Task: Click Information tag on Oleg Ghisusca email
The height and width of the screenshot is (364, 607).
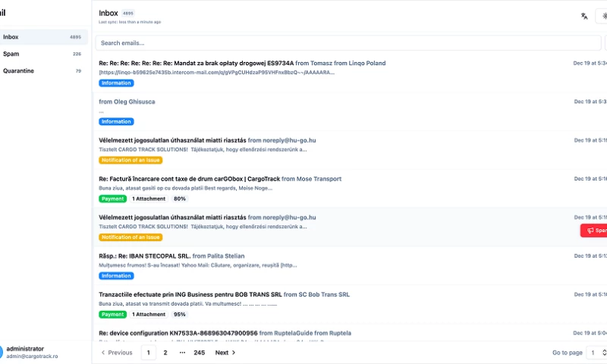Action: pos(116,121)
